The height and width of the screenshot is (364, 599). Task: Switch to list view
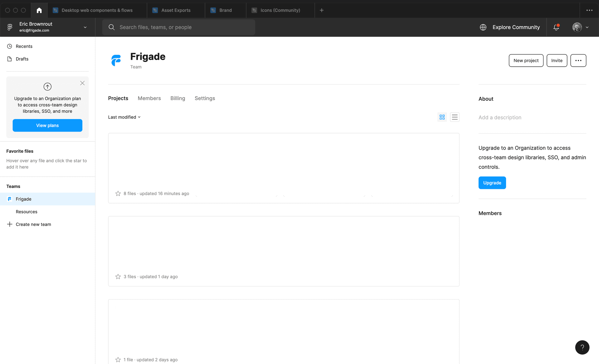pyautogui.click(x=455, y=117)
